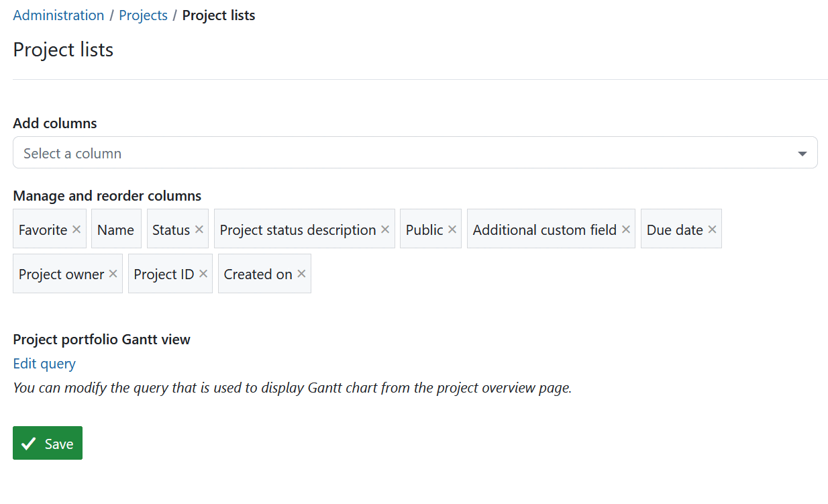
Task: Click the × on Project status description
Action: pos(385,228)
